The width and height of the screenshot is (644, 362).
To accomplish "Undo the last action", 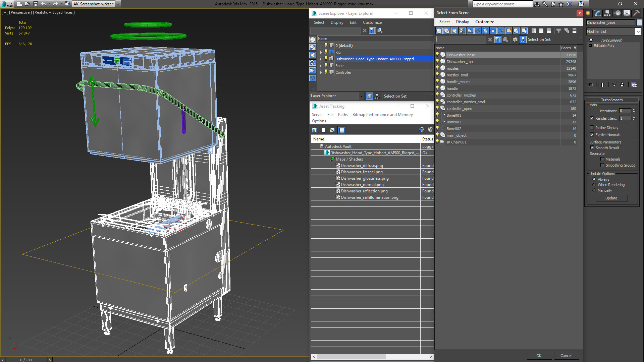I will 44,4.
